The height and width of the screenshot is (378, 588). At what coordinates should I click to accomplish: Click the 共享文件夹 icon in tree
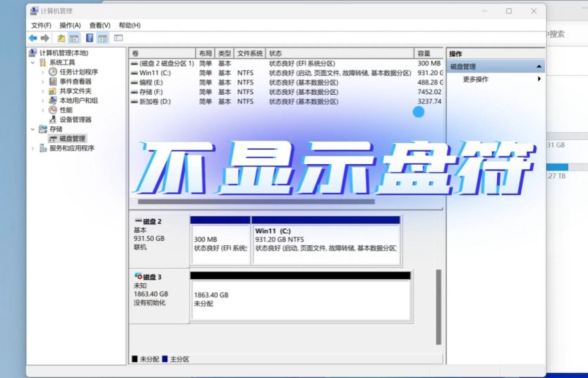pos(53,91)
